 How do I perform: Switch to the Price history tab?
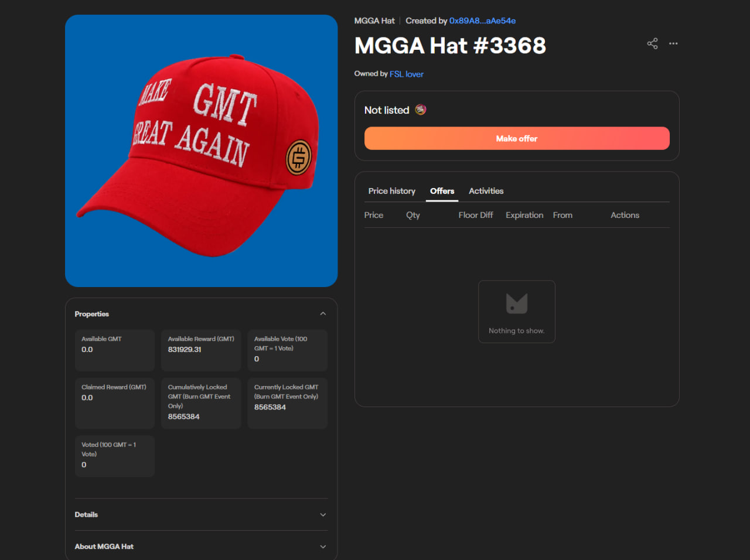391,191
